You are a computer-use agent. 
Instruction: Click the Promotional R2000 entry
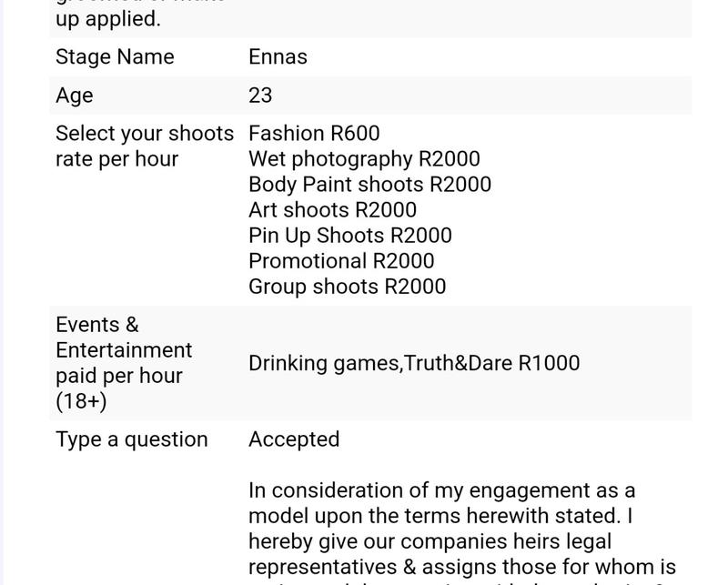click(341, 261)
